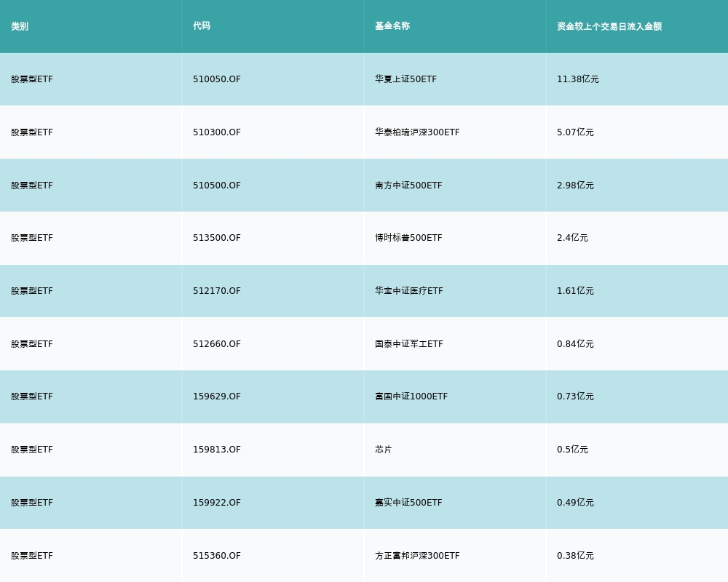Image resolution: width=728 pixels, height=582 pixels.
Task: Click the 南方中证500ETF fund name
Action: point(408,186)
